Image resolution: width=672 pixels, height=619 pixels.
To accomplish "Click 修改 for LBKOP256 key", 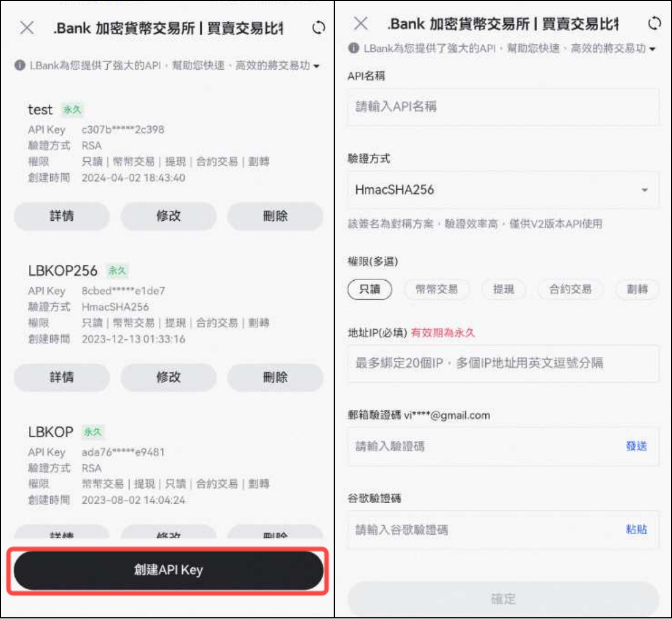I will coord(168,378).
